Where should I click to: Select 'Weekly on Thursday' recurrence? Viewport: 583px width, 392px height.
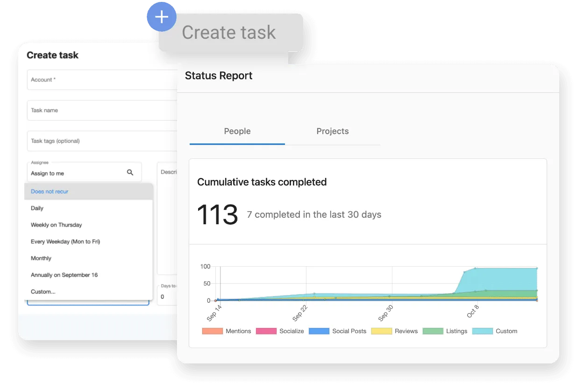(x=56, y=225)
